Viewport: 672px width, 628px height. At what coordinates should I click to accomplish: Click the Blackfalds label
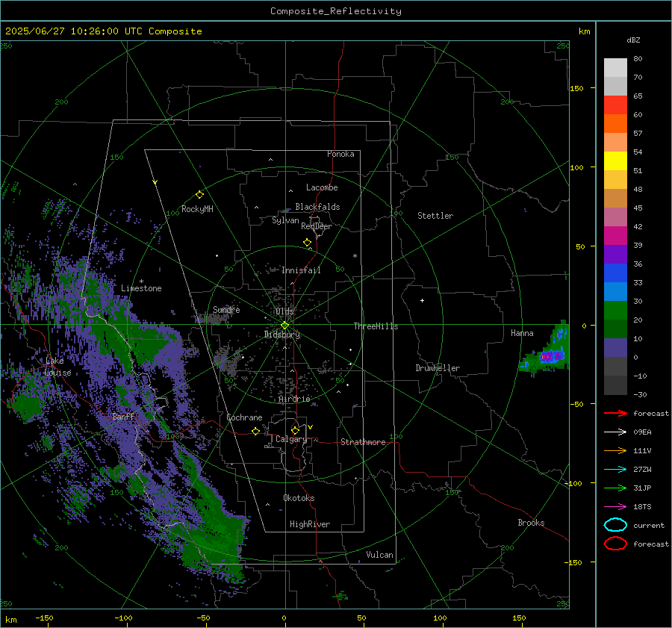click(317, 207)
